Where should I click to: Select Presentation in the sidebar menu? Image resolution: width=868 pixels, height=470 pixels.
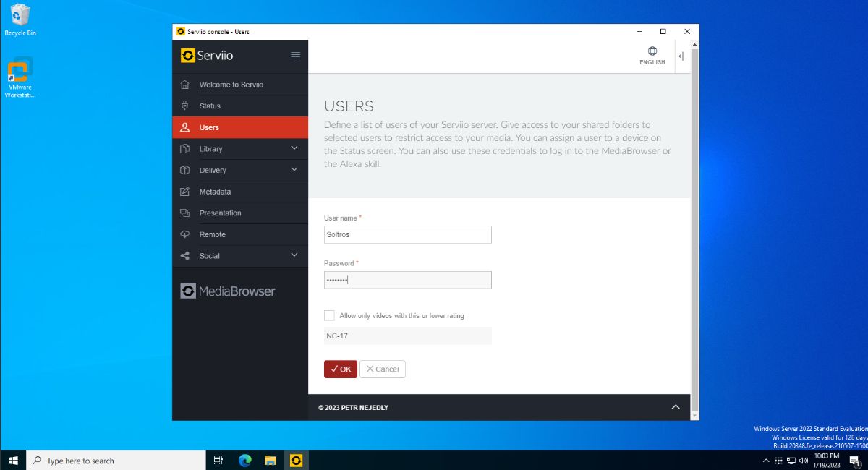(x=219, y=213)
